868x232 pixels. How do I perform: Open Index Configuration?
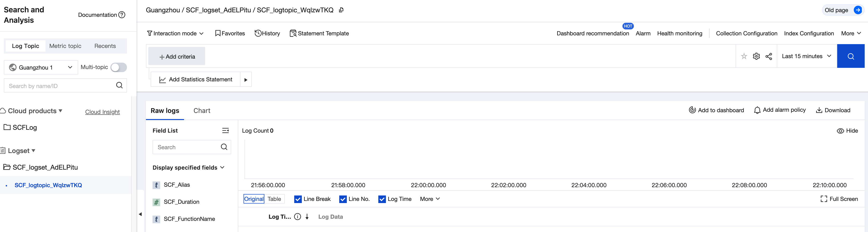809,33
